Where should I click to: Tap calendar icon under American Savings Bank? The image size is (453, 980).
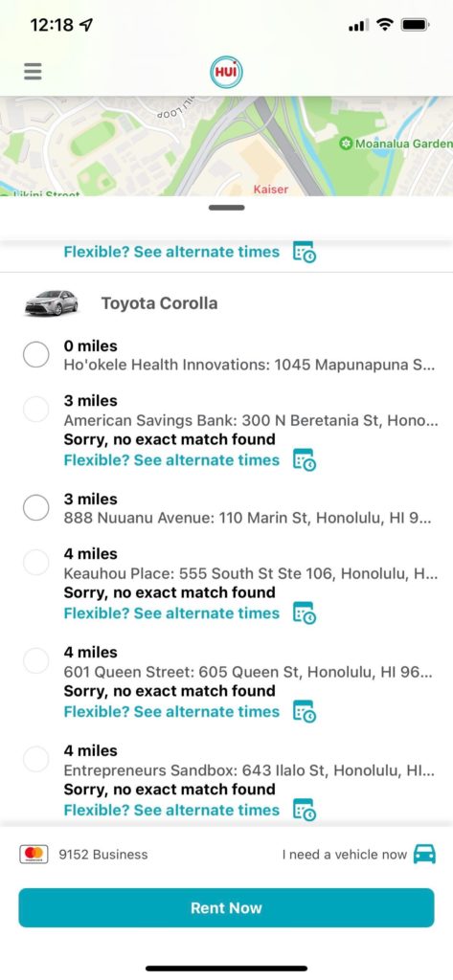coord(305,460)
